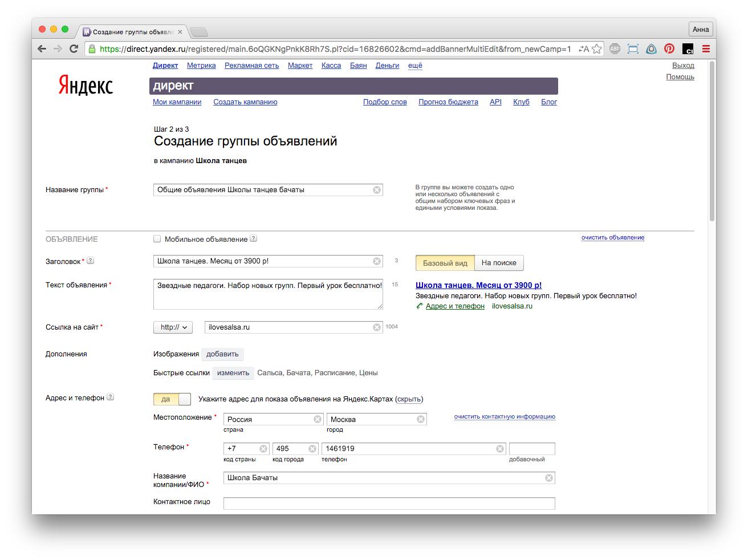The height and width of the screenshot is (560, 748).
Task: Open the http:// protocol dropdown
Action: (x=173, y=327)
